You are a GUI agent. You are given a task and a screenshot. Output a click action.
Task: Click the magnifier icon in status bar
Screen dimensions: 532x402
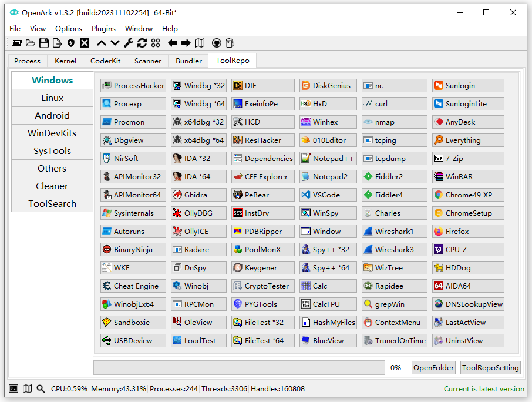[x=41, y=388]
